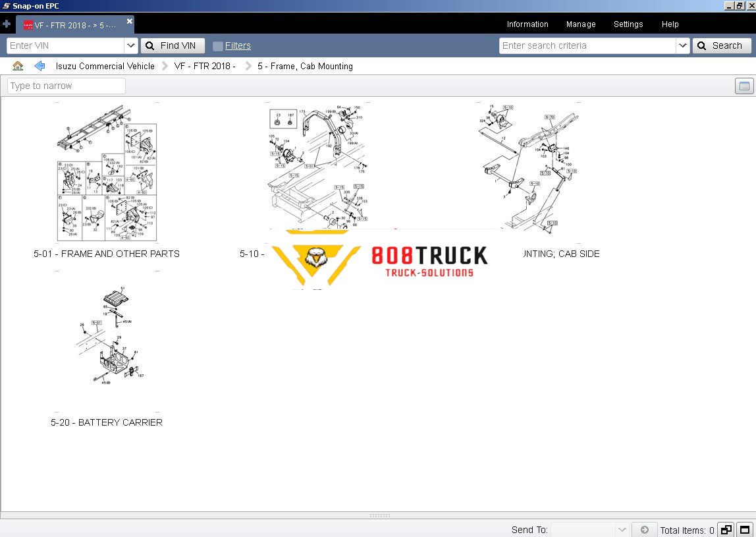
Task: Click the home icon in the breadcrumb bar
Action: [17, 66]
